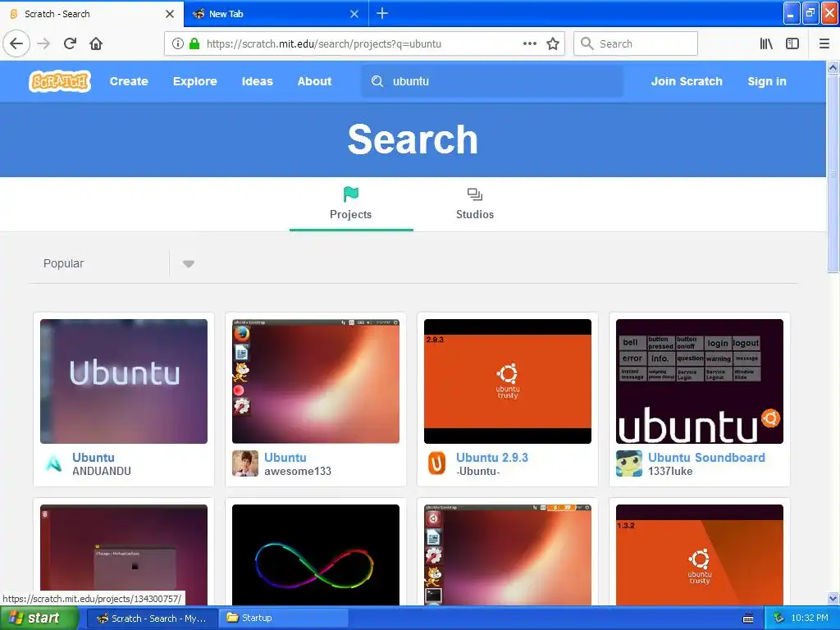Click the browser forward arrow

click(44, 43)
